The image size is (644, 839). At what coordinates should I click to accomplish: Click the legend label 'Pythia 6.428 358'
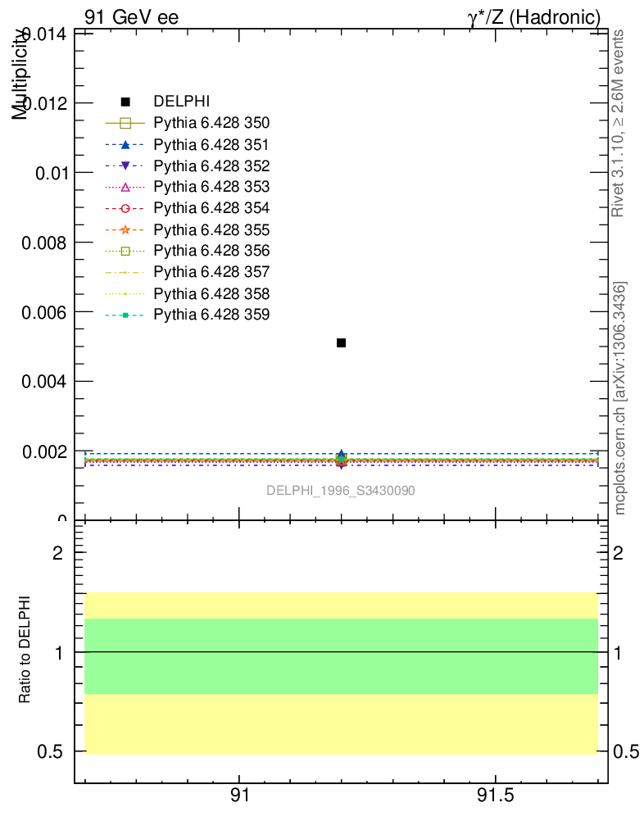pyautogui.click(x=211, y=294)
